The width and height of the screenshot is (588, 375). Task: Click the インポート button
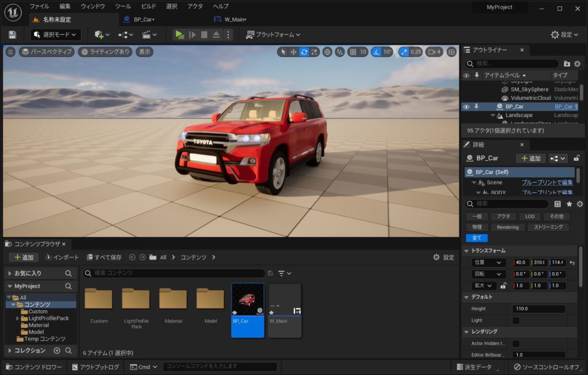point(62,257)
